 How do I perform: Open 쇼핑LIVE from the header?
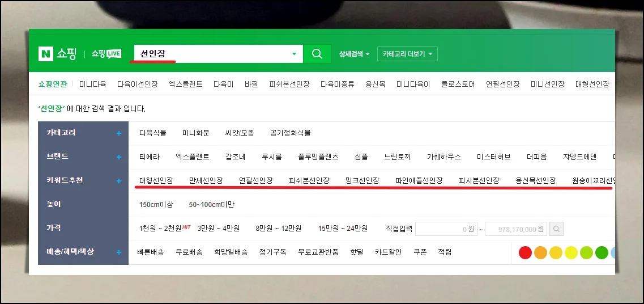(x=106, y=54)
